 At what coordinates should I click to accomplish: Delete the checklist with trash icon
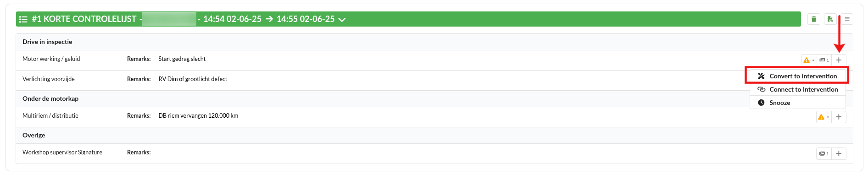[x=814, y=19]
